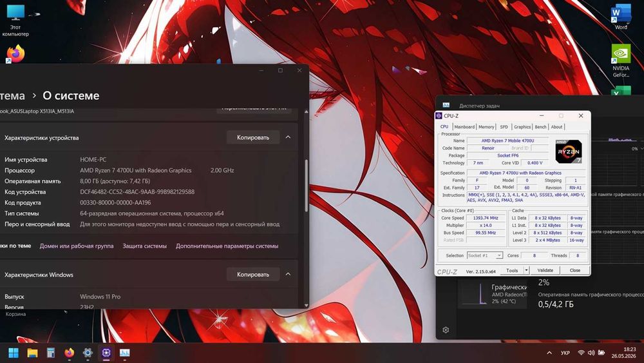Open the Tools dropdown arrow
This screenshot has height=363, width=644.
[526, 270]
